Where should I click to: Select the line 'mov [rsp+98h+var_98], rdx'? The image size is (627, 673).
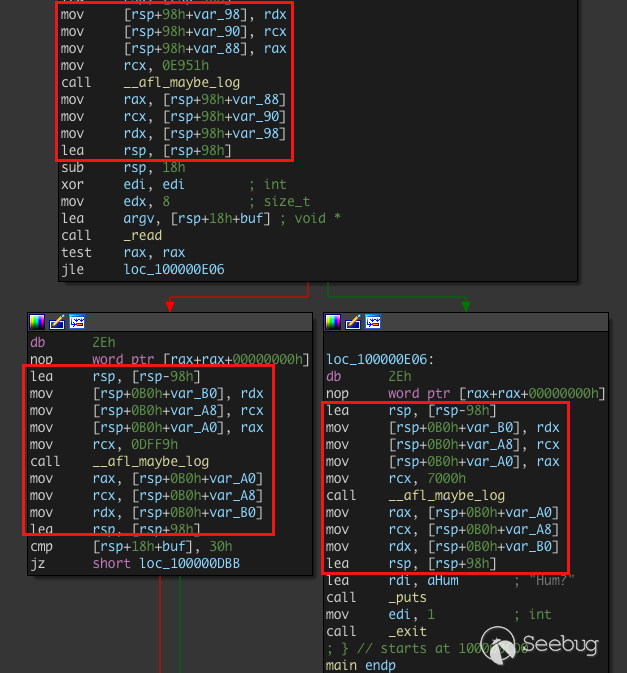(173, 15)
